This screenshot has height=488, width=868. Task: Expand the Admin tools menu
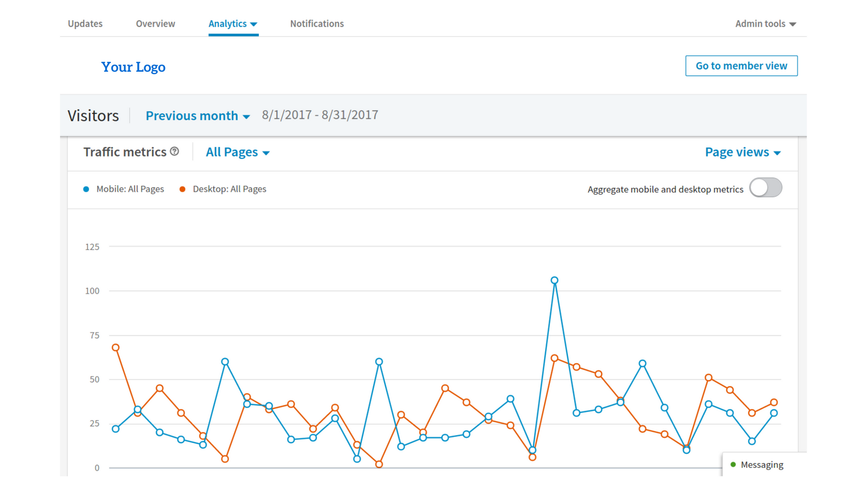coord(765,23)
